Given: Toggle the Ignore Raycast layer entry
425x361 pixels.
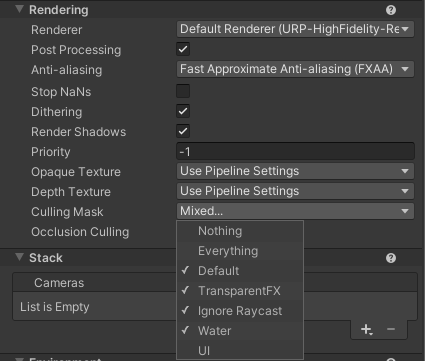Looking at the screenshot, I should (x=240, y=311).
